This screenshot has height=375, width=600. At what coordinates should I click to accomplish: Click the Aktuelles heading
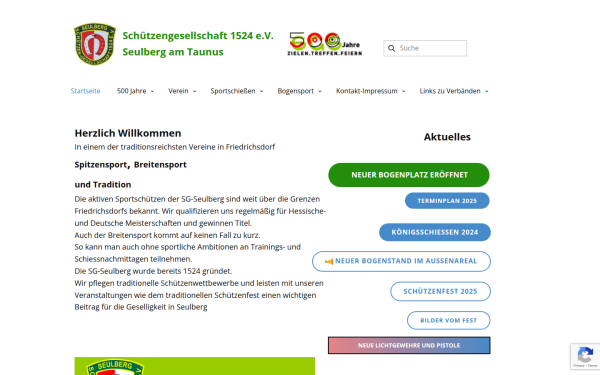pyautogui.click(x=447, y=137)
